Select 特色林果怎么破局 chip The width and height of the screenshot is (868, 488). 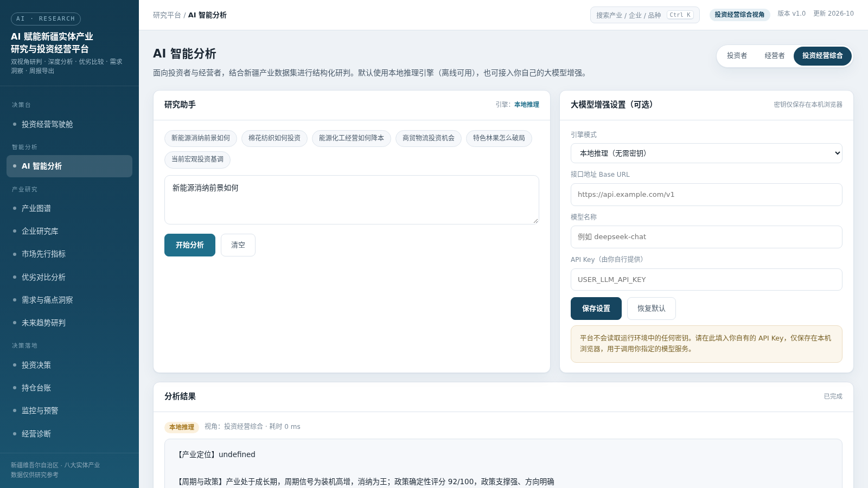click(x=499, y=138)
